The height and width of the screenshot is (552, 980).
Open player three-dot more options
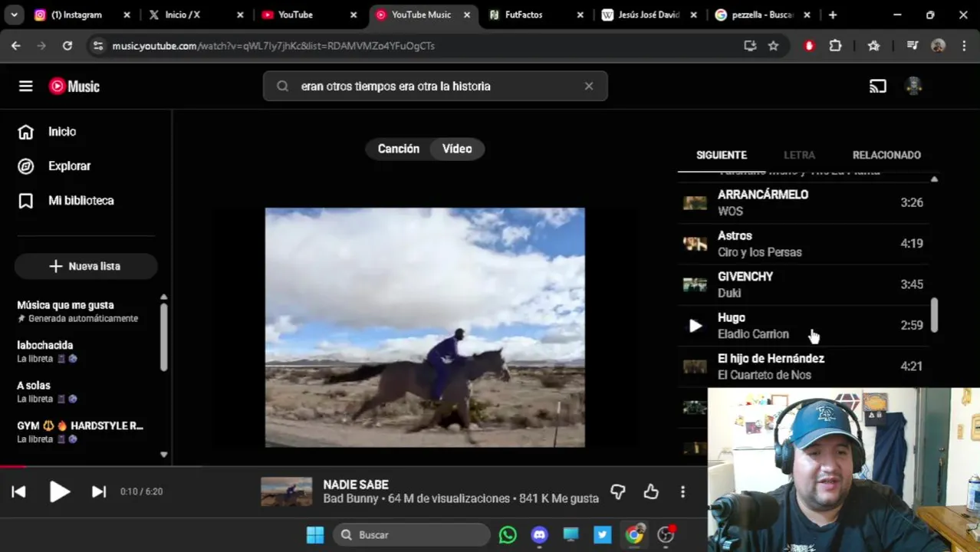click(682, 491)
